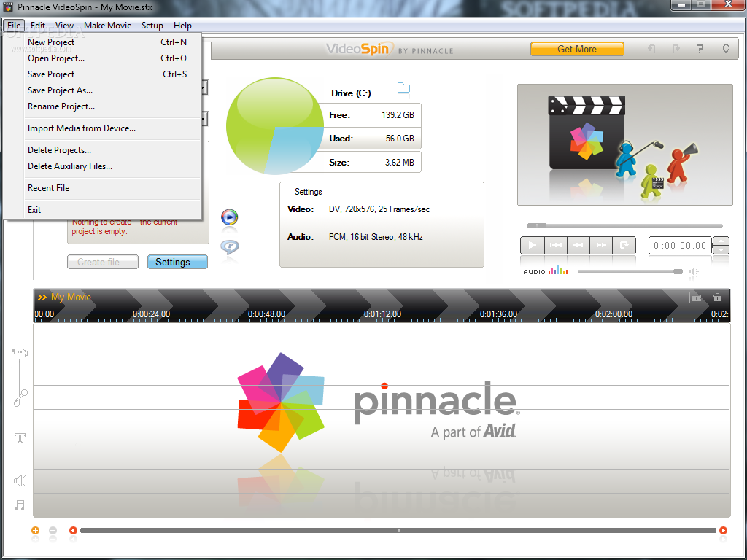Click the 0:02:00.00 timeline ruler mark
Screen dimensions: 747x560
(x=614, y=314)
